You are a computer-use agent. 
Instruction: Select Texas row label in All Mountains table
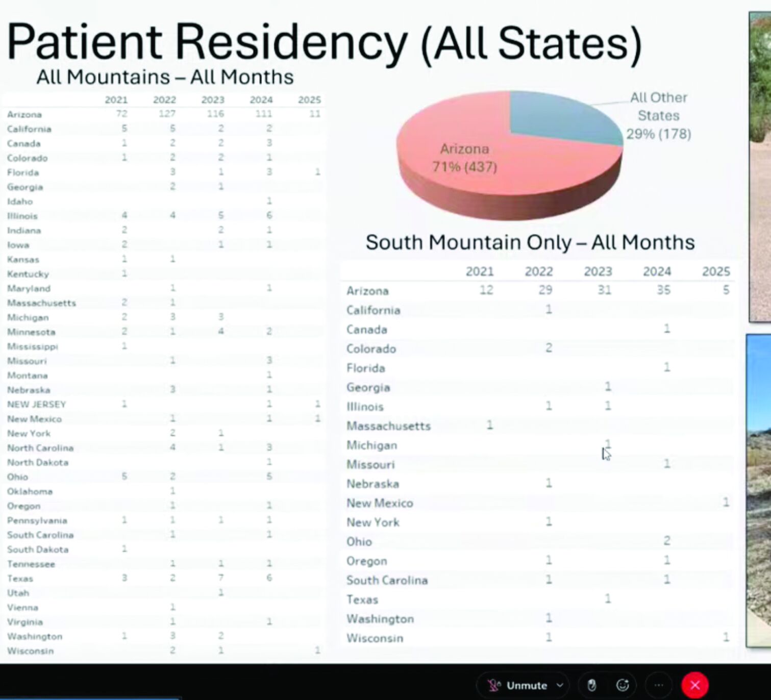20,579
